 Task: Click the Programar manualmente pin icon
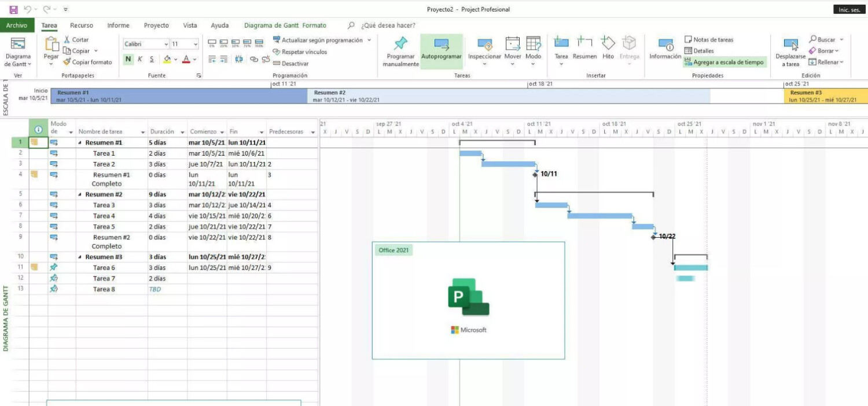pos(400,45)
